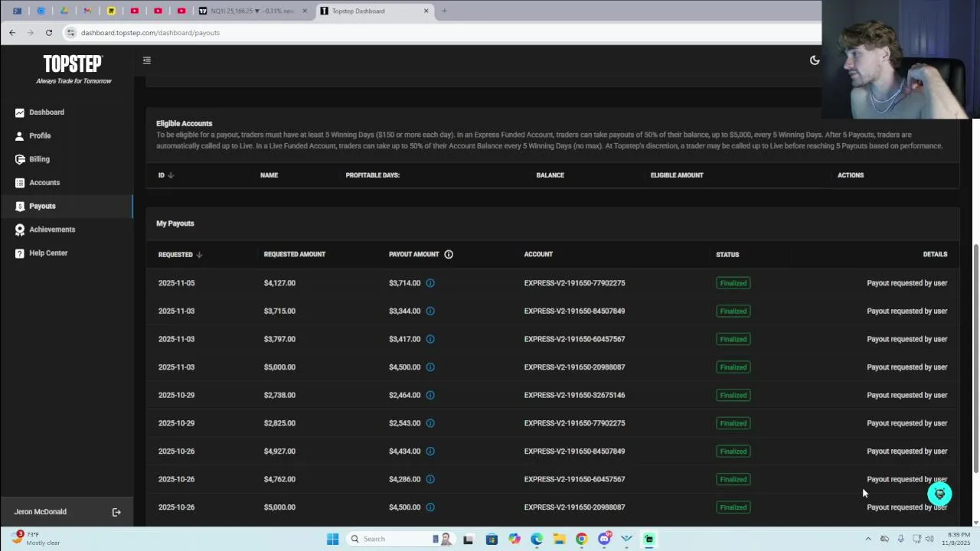Click account EXPRESS-V2-191650-32675146
This screenshot has width=980, height=551.
tap(574, 395)
